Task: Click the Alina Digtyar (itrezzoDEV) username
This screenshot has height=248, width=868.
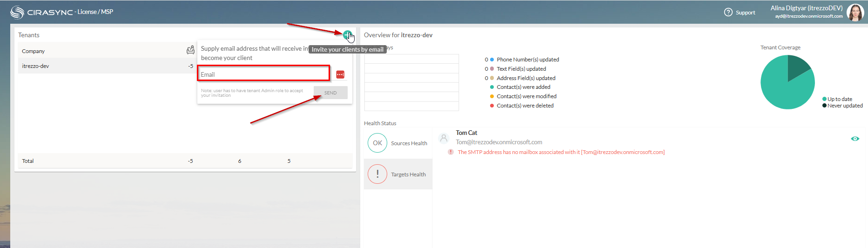Action: 807,8
